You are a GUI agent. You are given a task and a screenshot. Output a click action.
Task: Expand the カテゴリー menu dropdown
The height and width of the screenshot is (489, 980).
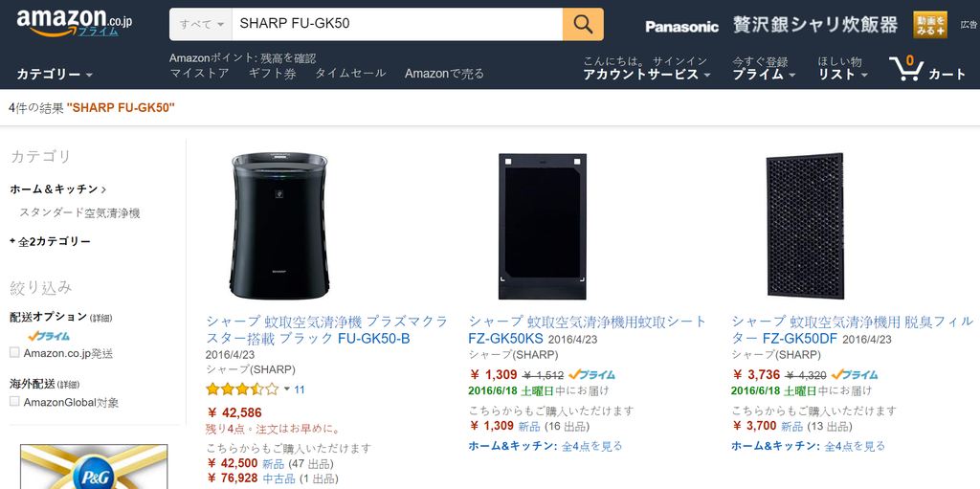(55, 75)
